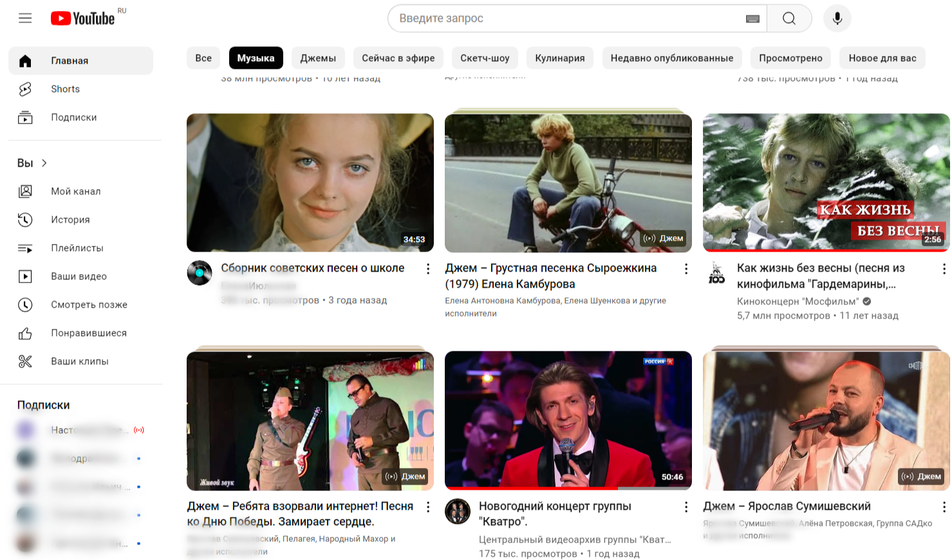Click in the search input field
This screenshot has height=560, width=952.
[x=566, y=19]
